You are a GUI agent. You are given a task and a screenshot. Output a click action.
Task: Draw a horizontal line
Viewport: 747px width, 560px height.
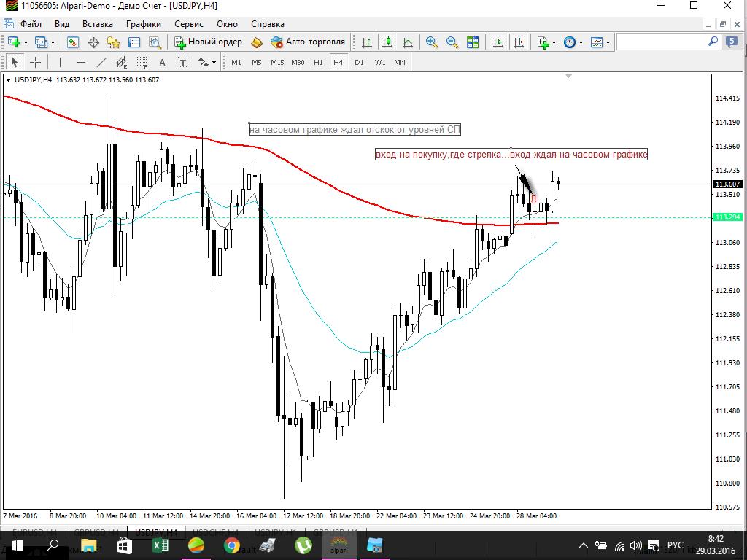(80, 63)
